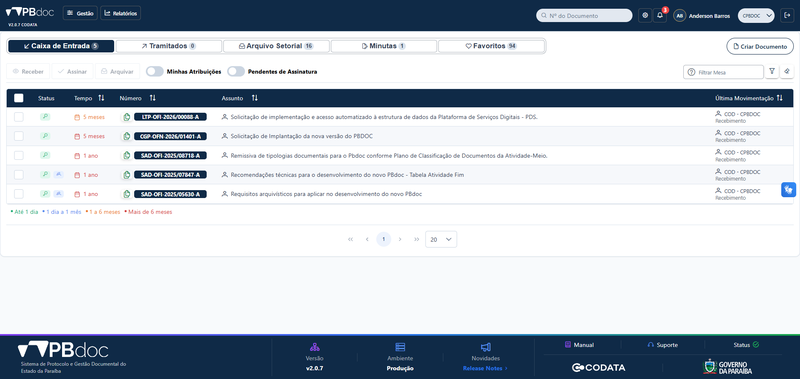
Task: Click the Assinar button
Action: tap(72, 72)
